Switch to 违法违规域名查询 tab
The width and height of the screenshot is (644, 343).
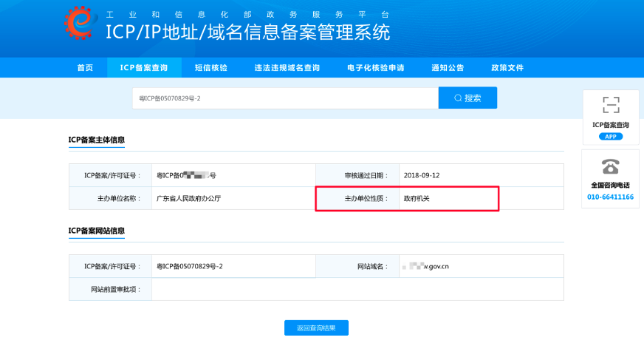coord(287,68)
